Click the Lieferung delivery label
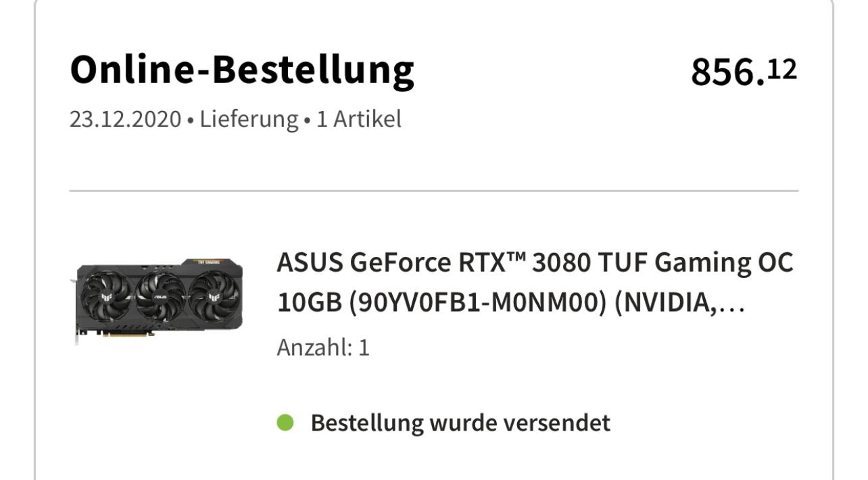 tap(249, 120)
